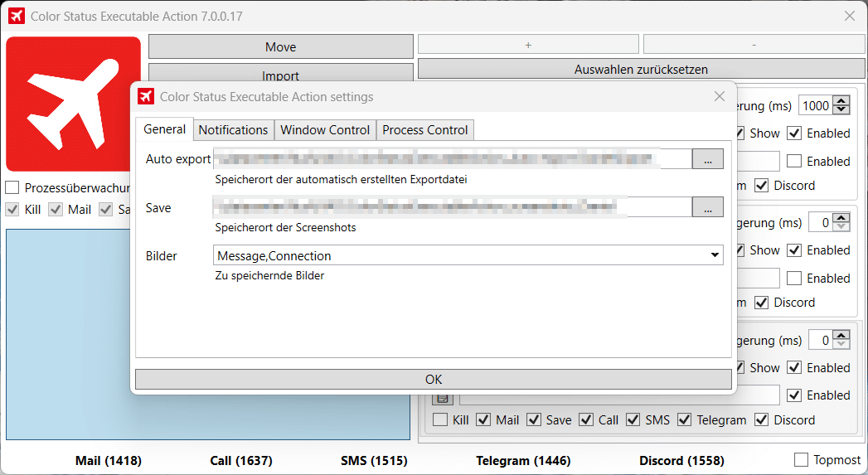Click the minus button in main window
This screenshot has height=475, width=868.
click(x=754, y=45)
